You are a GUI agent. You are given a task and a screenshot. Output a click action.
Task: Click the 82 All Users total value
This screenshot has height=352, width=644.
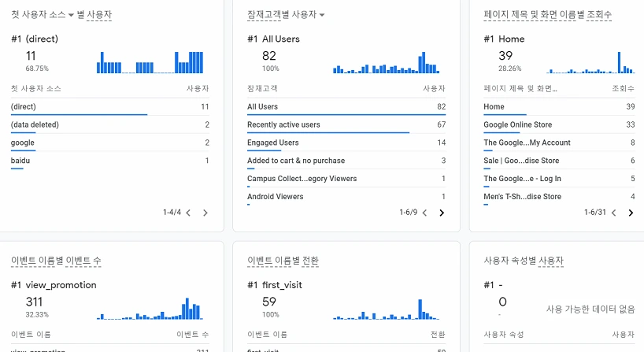point(269,56)
